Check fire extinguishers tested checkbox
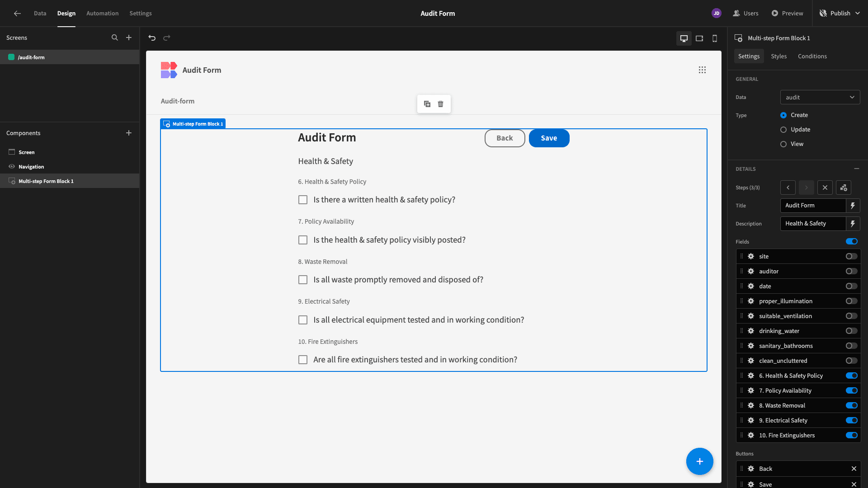868x488 pixels. pyautogui.click(x=303, y=360)
